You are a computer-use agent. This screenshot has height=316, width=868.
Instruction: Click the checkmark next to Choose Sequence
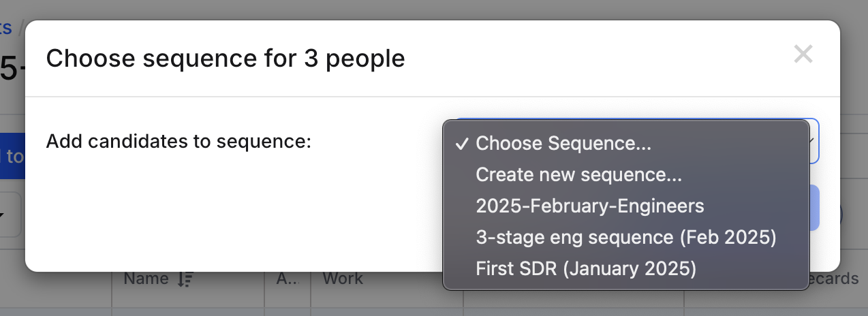(463, 144)
